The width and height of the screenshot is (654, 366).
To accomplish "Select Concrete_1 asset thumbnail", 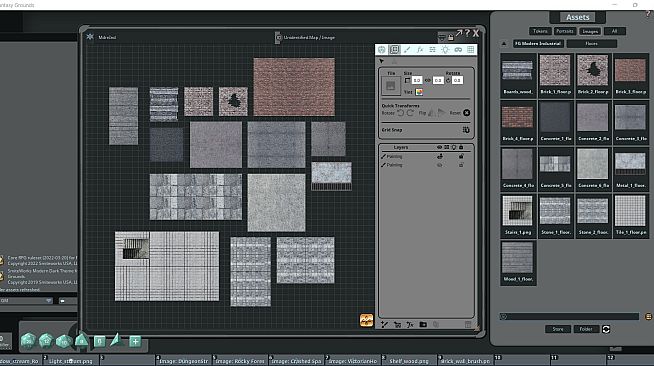I will point(555,122).
